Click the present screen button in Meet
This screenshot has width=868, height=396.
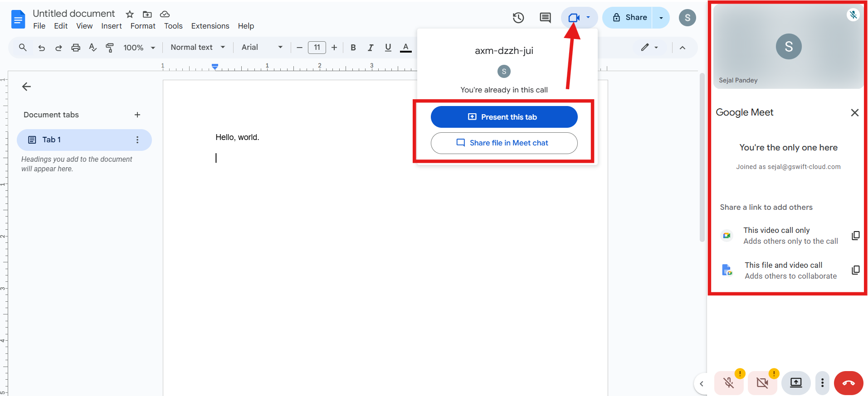point(796,383)
